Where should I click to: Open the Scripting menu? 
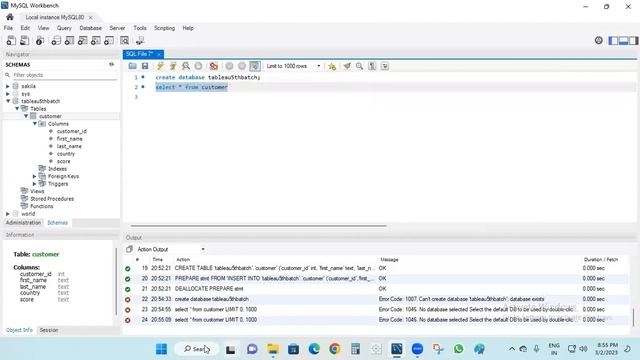pyautogui.click(x=164, y=28)
